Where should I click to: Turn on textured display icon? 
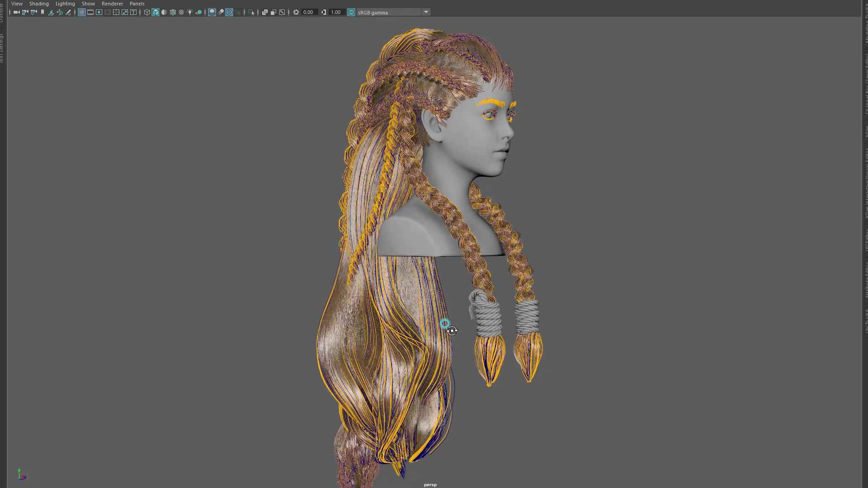[181, 12]
